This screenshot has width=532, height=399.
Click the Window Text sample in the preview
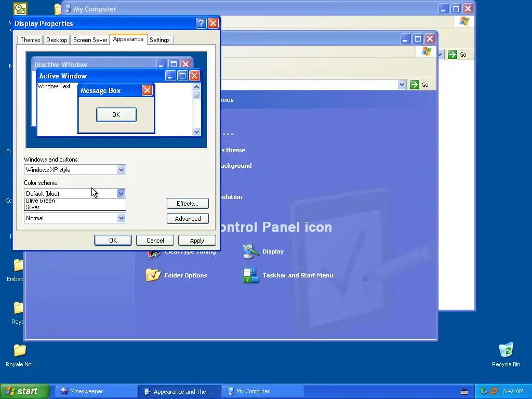click(x=54, y=86)
